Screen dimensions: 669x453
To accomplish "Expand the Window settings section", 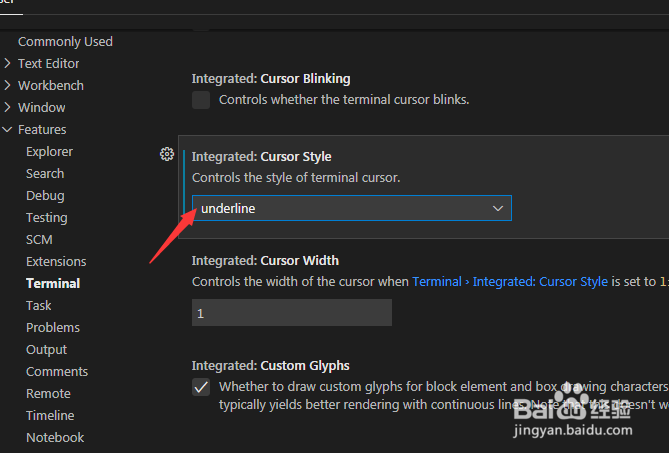I will tap(41, 107).
